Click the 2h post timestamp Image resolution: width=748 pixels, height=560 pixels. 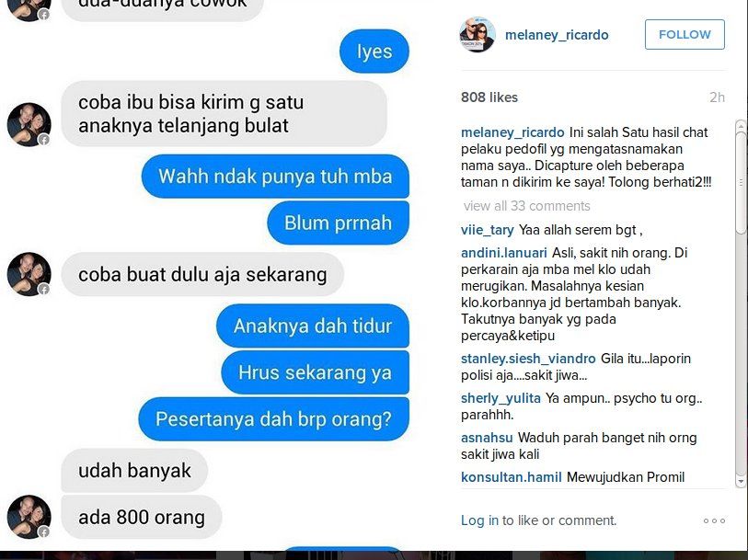click(x=717, y=97)
